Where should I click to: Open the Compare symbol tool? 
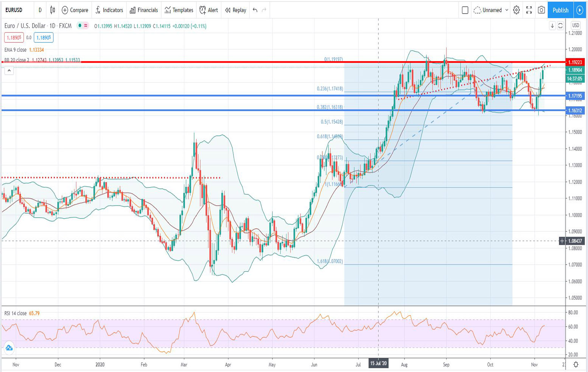coord(75,10)
